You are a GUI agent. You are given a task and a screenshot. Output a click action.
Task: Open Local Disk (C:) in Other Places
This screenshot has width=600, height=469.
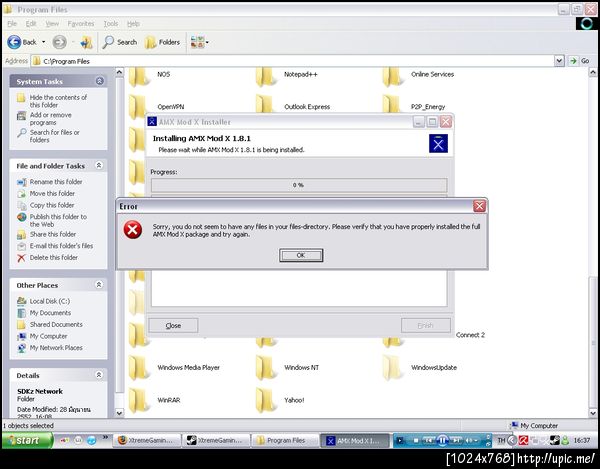44,301
